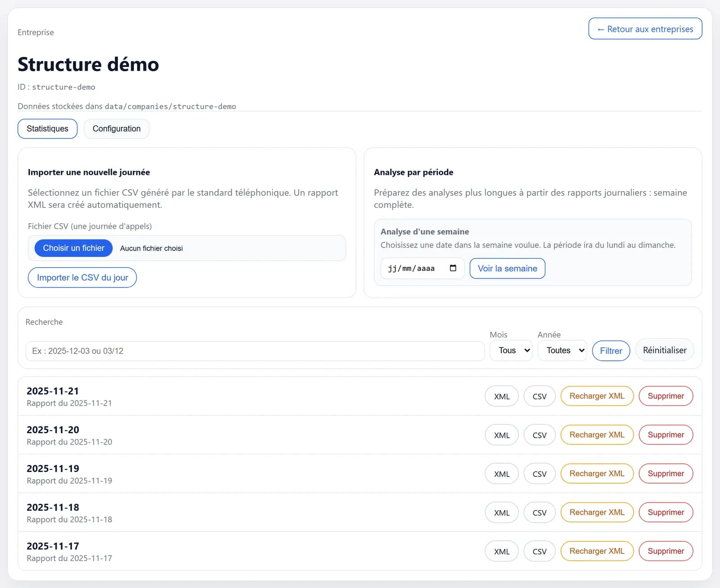This screenshot has width=720, height=588.
Task: Click the 'structure-demo' ID value
Action: coord(63,87)
